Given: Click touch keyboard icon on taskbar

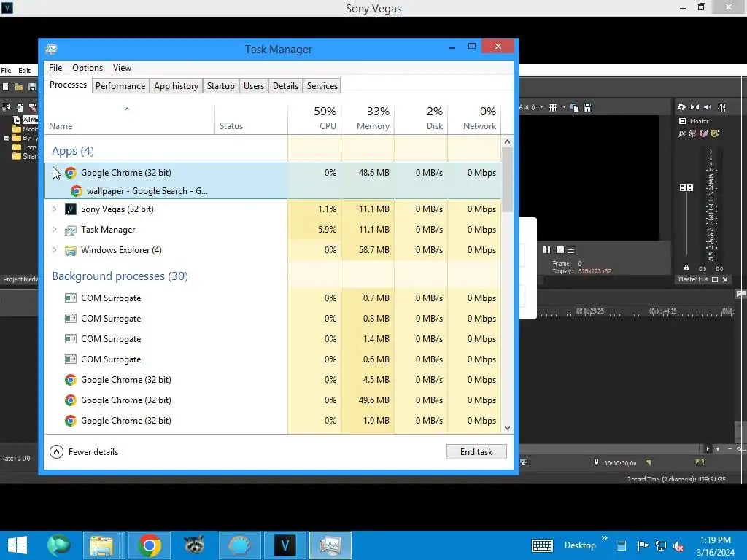Looking at the screenshot, I should (542, 545).
